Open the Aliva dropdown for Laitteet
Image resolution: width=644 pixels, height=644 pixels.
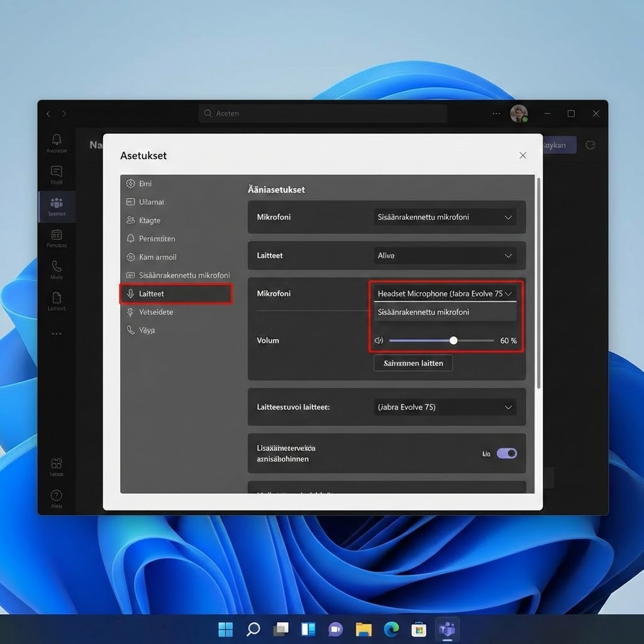(x=445, y=256)
